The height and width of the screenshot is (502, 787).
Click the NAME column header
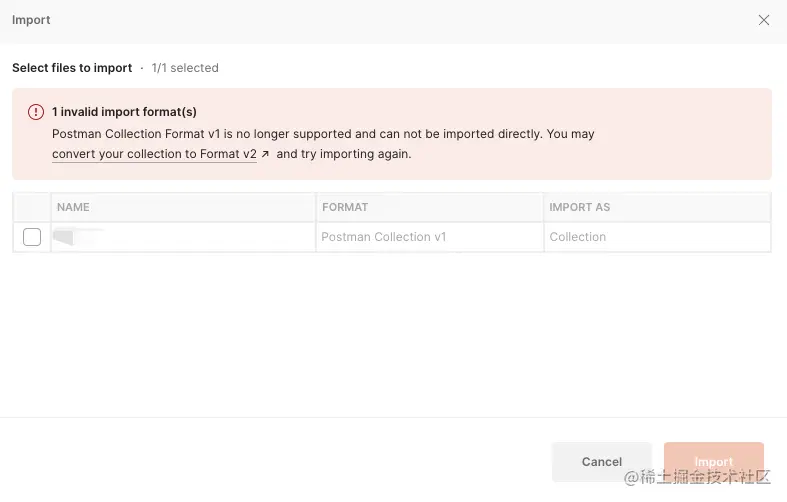(73, 207)
